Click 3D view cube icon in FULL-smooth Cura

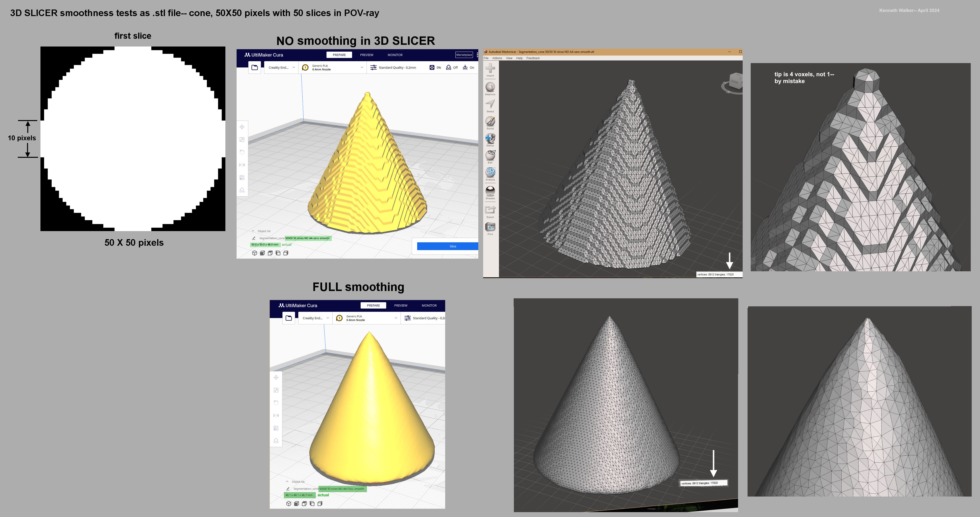(289, 504)
